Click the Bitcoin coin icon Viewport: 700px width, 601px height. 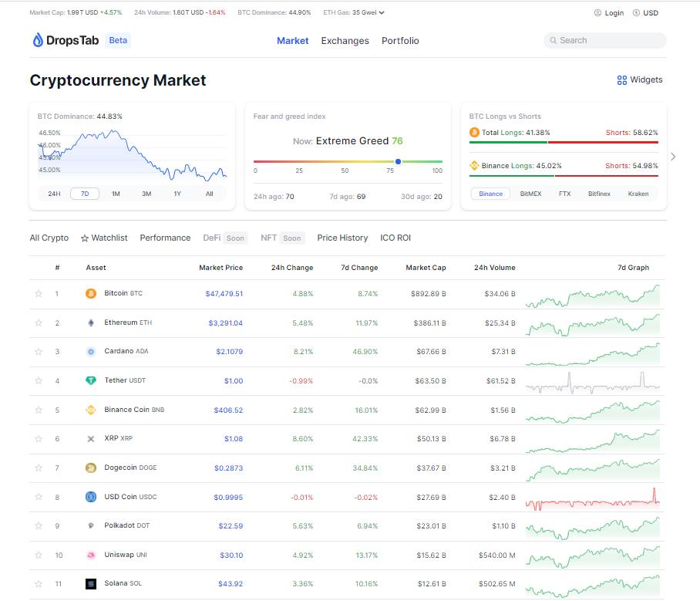click(91, 293)
